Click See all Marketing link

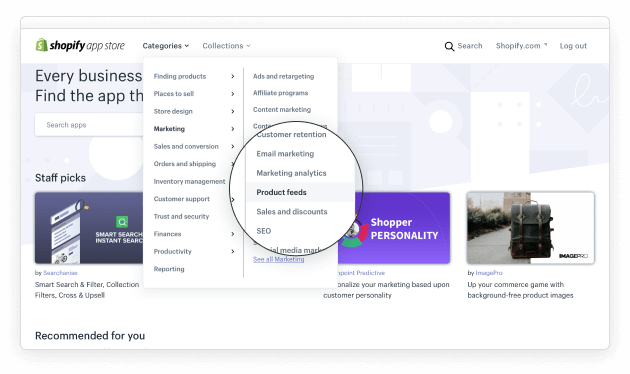[x=278, y=259]
